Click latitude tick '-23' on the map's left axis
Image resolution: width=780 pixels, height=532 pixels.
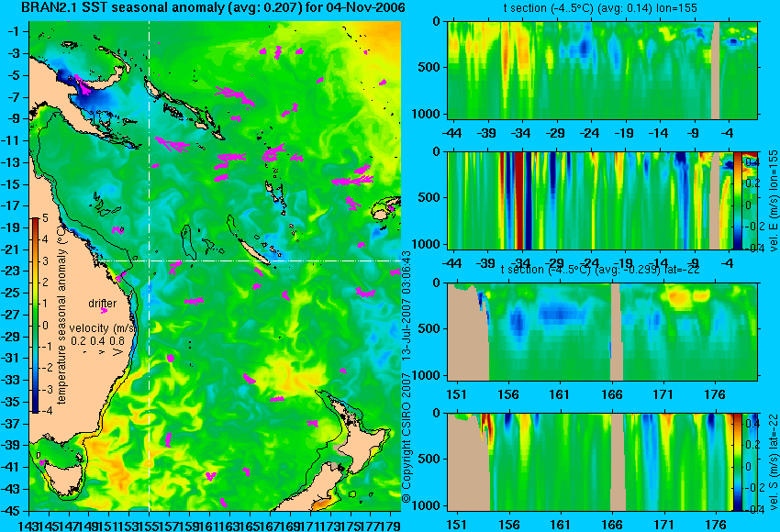[11, 271]
